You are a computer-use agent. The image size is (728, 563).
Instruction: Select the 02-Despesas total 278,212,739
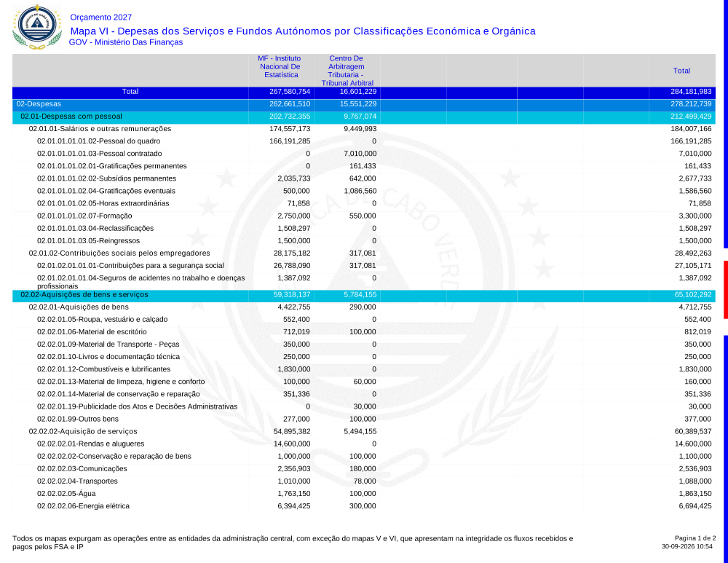tap(691, 104)
